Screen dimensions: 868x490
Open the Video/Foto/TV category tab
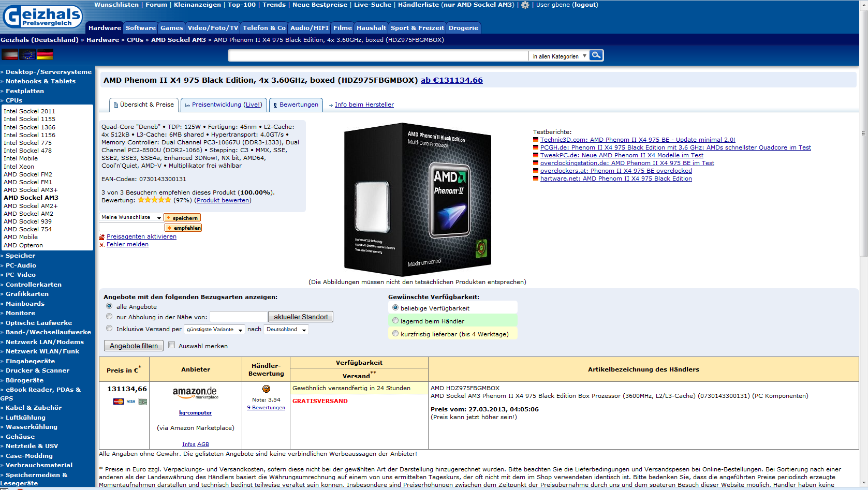tap(213, 28)
